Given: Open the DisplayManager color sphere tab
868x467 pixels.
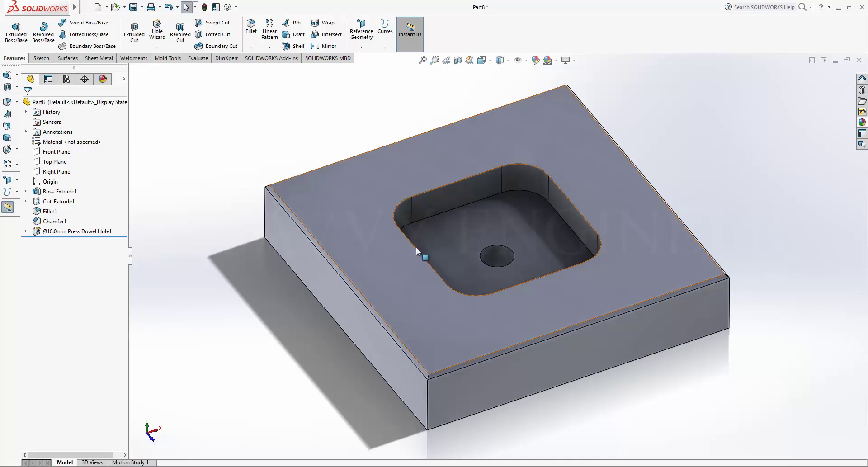Looking at the screenshot, I should [103, 79].
